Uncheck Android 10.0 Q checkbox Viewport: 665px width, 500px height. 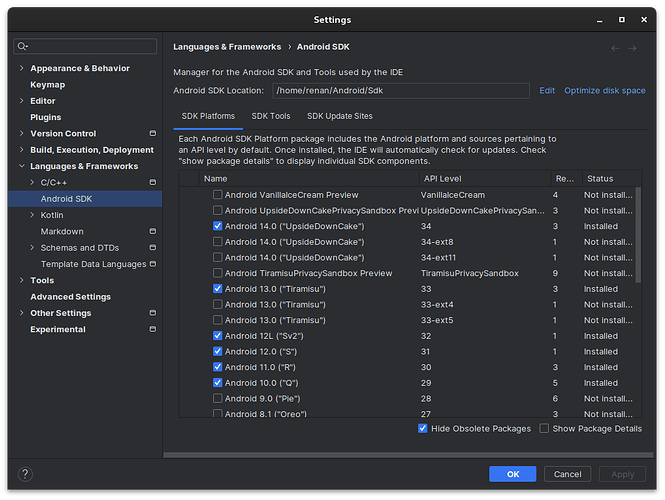[218, 383]
